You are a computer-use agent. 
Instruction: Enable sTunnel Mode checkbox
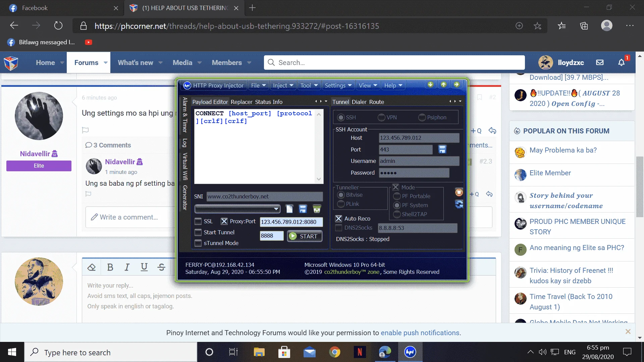(198, 243)
